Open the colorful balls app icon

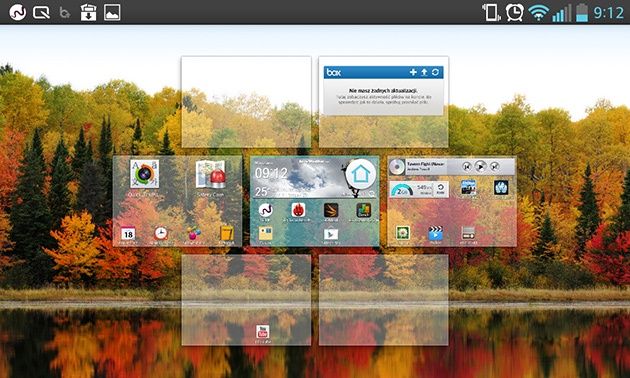(194, 233)
